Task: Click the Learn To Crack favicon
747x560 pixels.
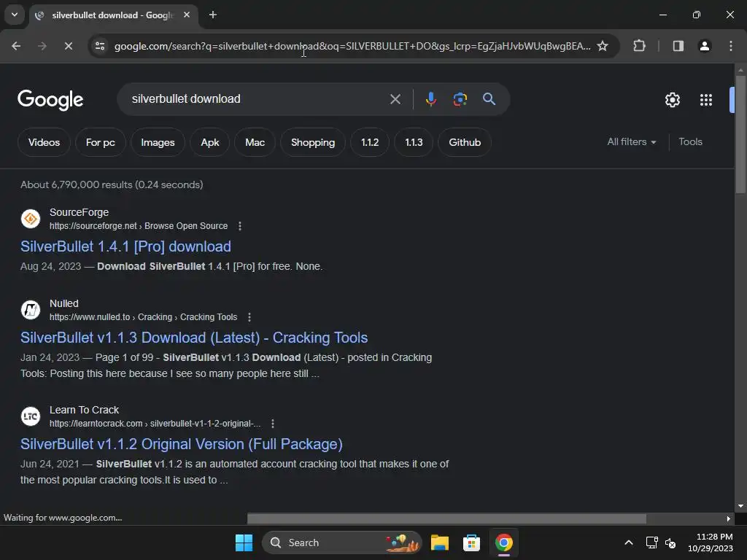Action: click(31, 416)
